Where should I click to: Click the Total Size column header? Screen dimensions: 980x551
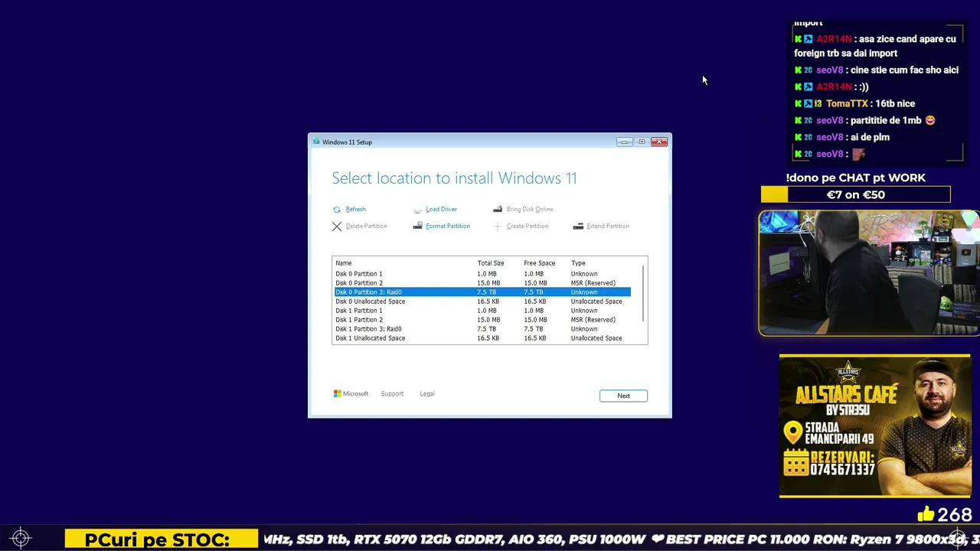pos(491,263)
